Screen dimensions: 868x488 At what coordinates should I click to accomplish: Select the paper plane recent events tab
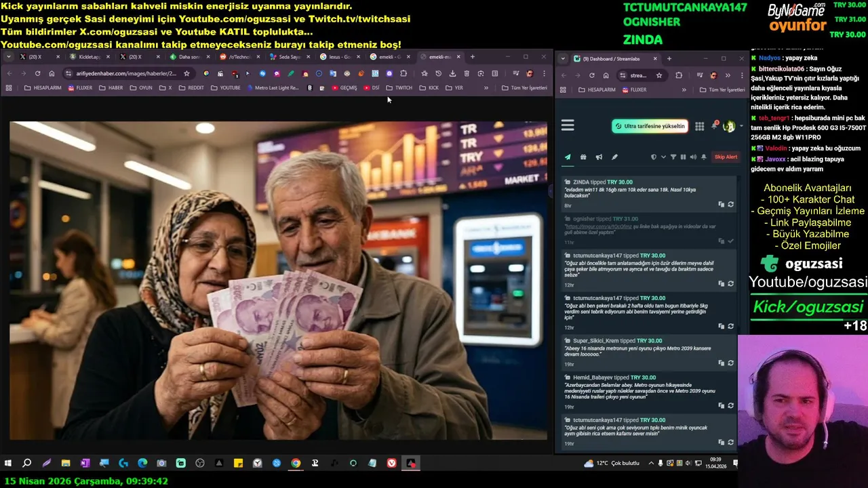(568, 157)
